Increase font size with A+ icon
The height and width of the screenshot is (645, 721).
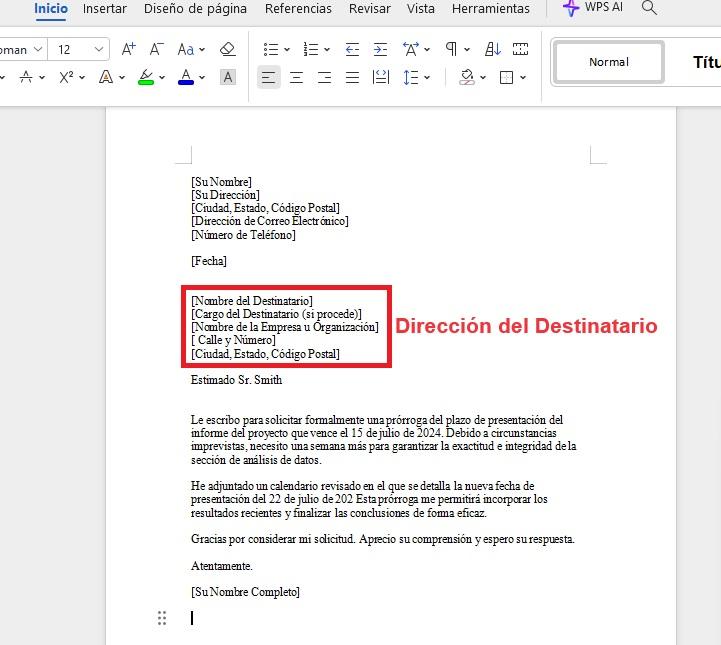[x=129, y=49]
